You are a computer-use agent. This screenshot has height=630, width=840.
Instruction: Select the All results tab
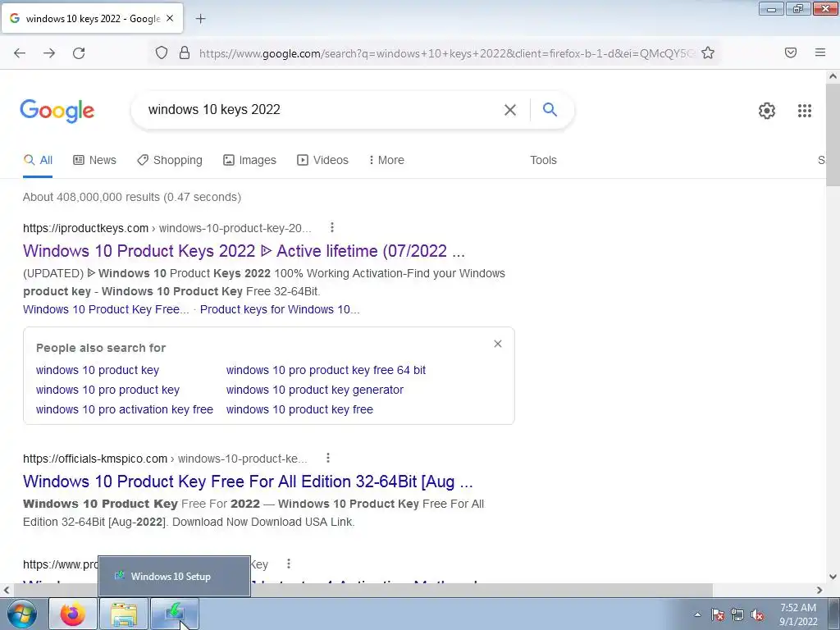tap(38, 160)
